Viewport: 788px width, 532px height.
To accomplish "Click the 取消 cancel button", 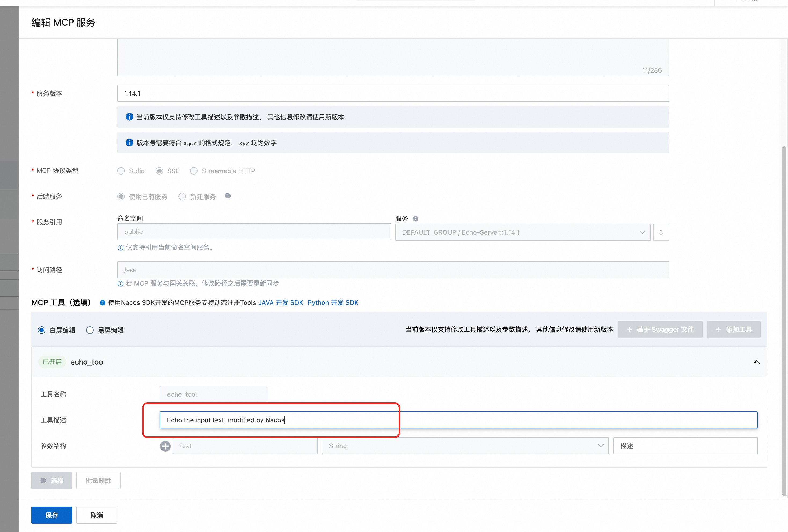I will pos(97,515).
